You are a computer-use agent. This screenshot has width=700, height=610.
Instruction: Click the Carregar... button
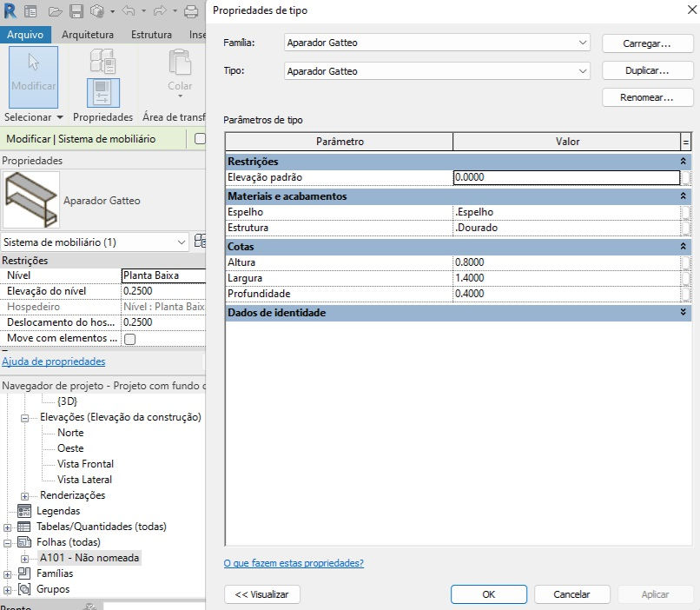[x=647, y=43]
